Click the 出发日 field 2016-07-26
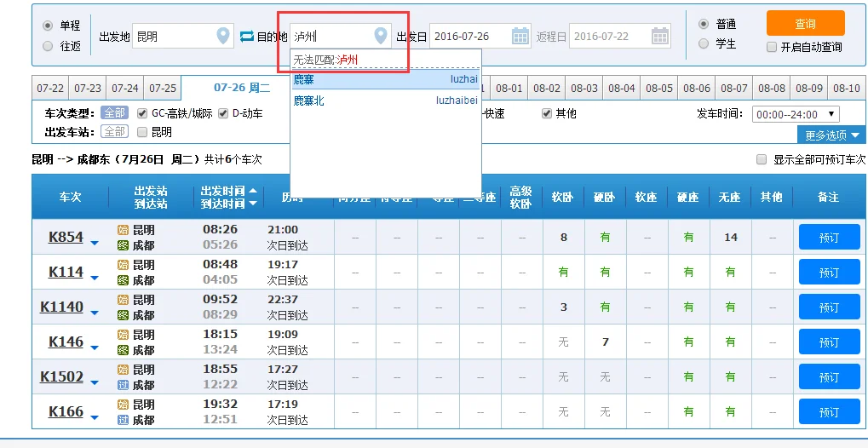The height and width of the screenshot is (448, 868). coord(480,37)
